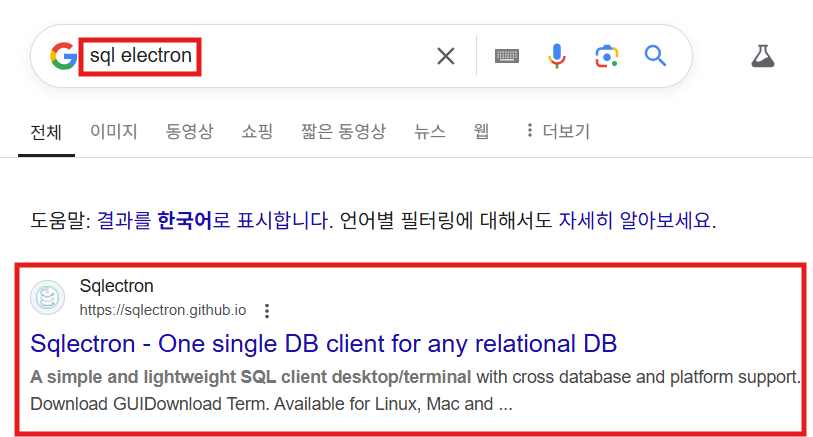The image size is (813, 437).
Task: Click the https://sqlectron.github.io URL text
Action: pyautogui.click(x=163, y=310)
